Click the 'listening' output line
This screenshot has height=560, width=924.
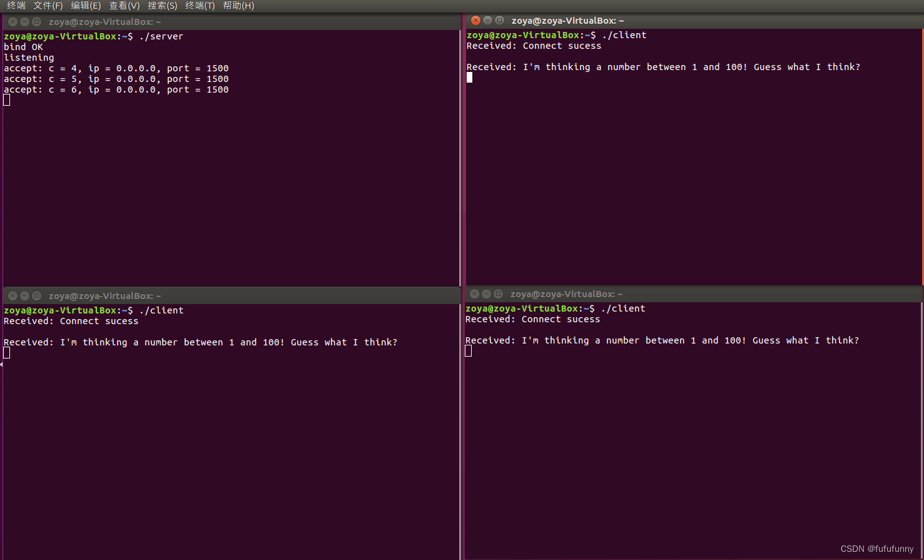29,58
